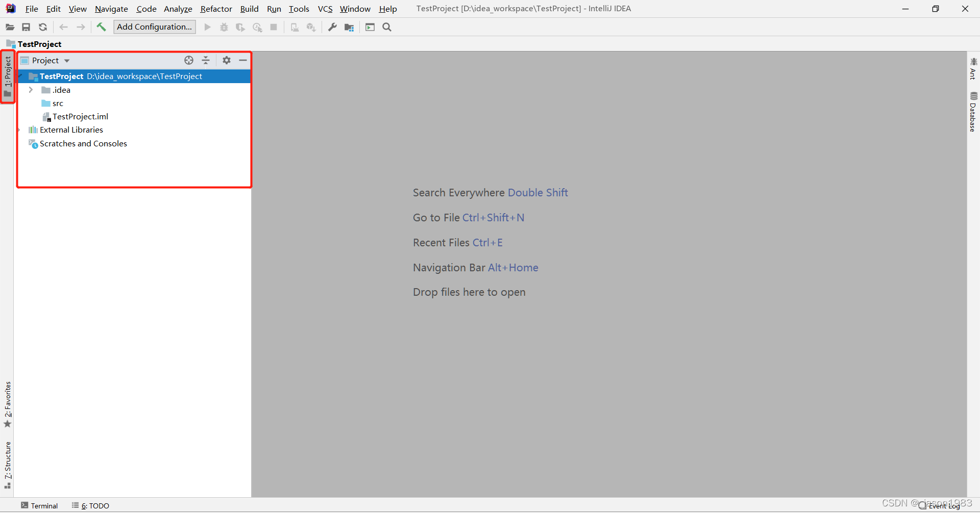Image resolution: width=980 pixels, height=513 pixels.
Task: Click 'Ctrl+E' Recent Files shortcut text
Action: (487, 243)
